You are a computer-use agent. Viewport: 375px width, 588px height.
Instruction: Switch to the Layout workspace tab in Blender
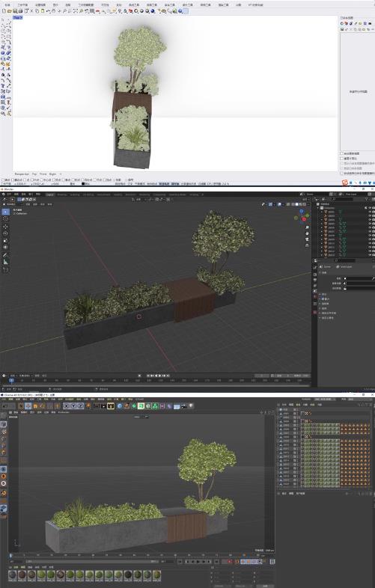(50, 195)
